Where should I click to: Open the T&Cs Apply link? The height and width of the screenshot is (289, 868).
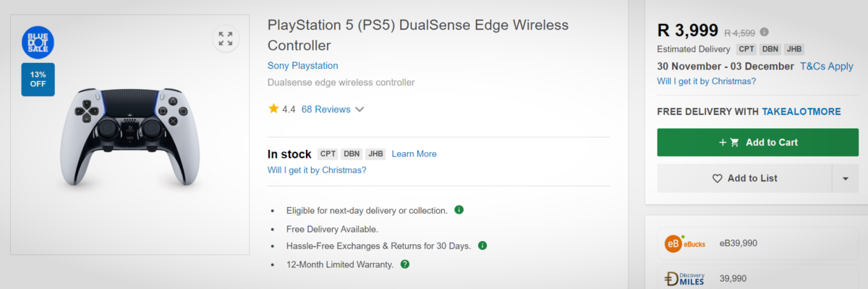point(827,66)
